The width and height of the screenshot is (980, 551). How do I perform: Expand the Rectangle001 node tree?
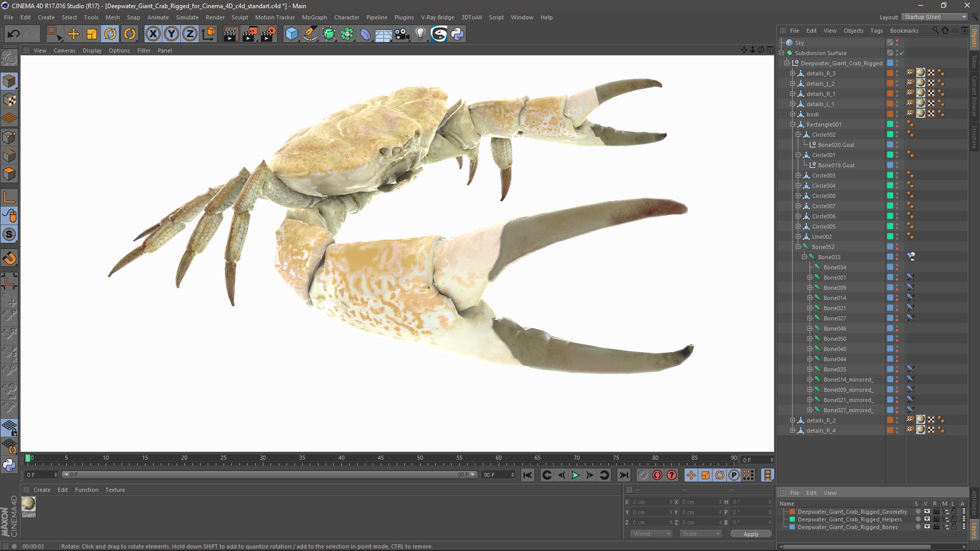(793, 124)
